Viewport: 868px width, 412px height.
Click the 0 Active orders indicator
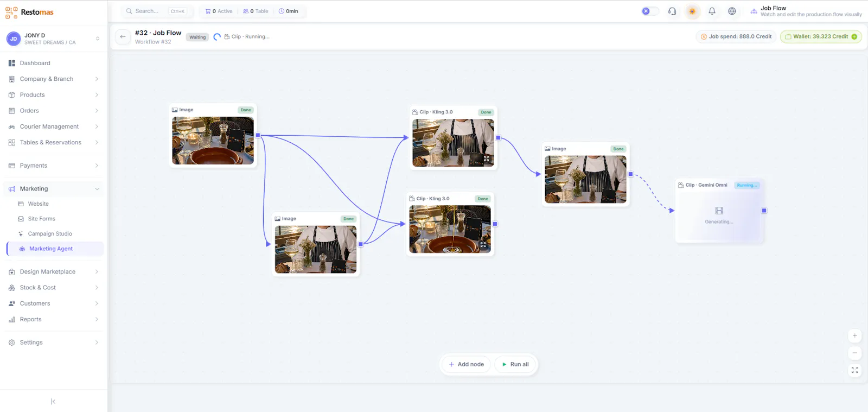(x=219, y=11)
